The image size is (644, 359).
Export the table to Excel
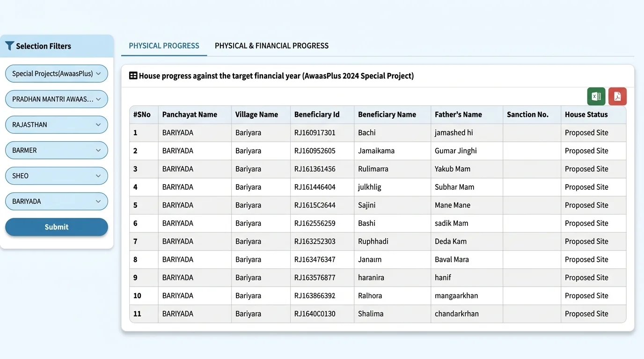tap(596, 96)
